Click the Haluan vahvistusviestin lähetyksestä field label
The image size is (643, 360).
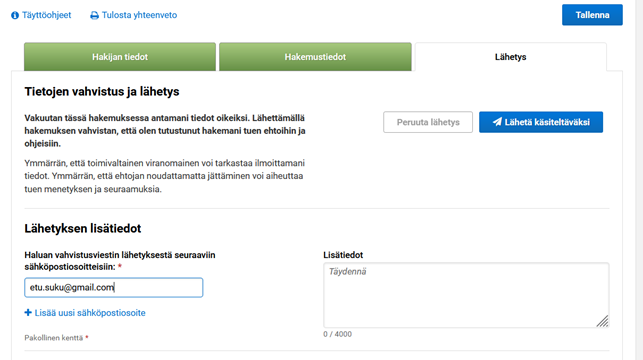(x=120, y=261)
